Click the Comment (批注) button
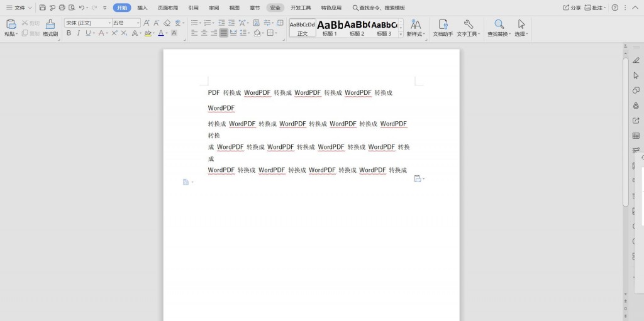 595,8
